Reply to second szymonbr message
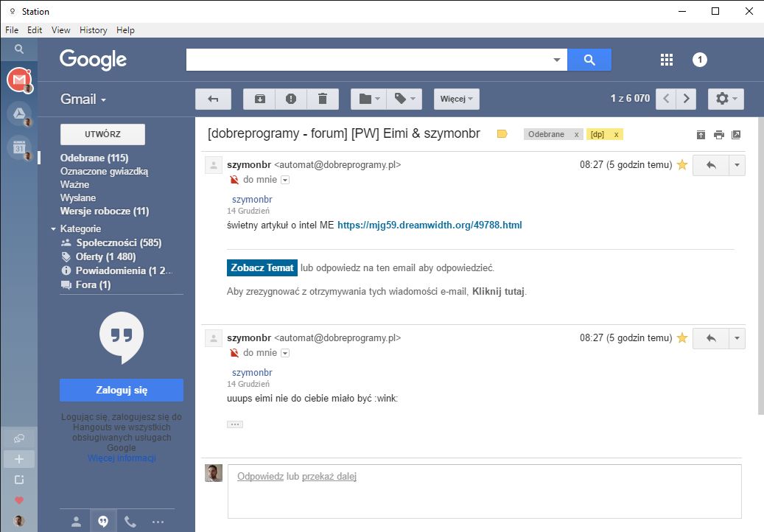Image resolution: width=764 pixels, height=532 pixels. pyautogui.click(x=711, y=338)
